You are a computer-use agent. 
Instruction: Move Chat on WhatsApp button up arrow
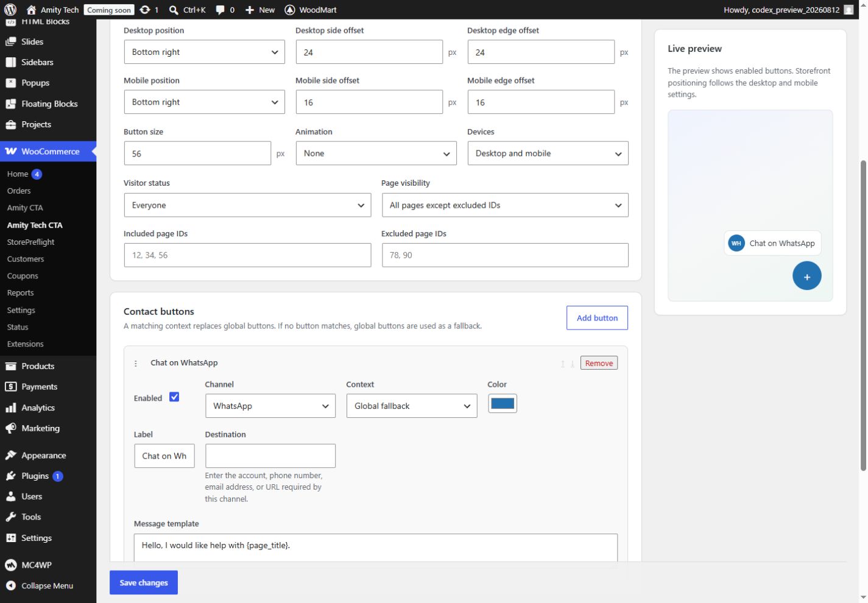coord(563,364)
